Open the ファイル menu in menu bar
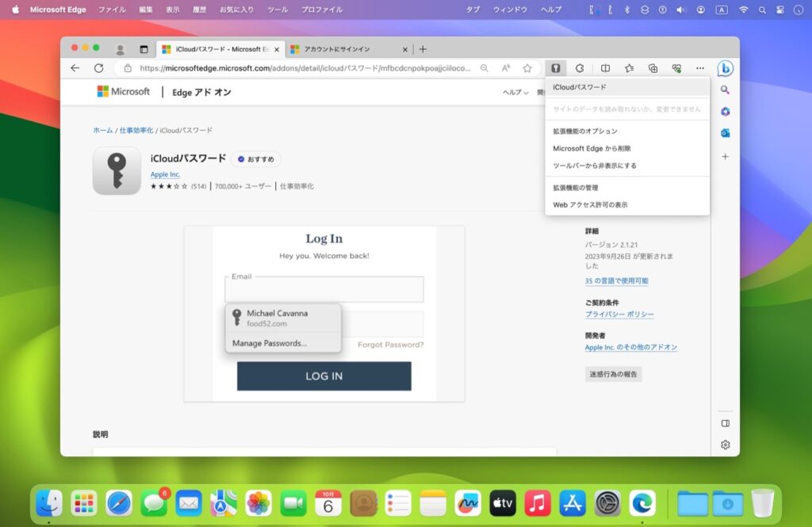Viewport: 812px width, 527px height. pyautogui.click(x=113, y=10)
